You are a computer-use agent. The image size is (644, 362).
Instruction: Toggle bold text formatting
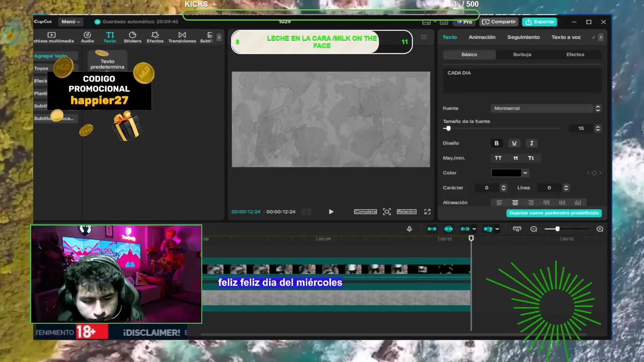497,143
